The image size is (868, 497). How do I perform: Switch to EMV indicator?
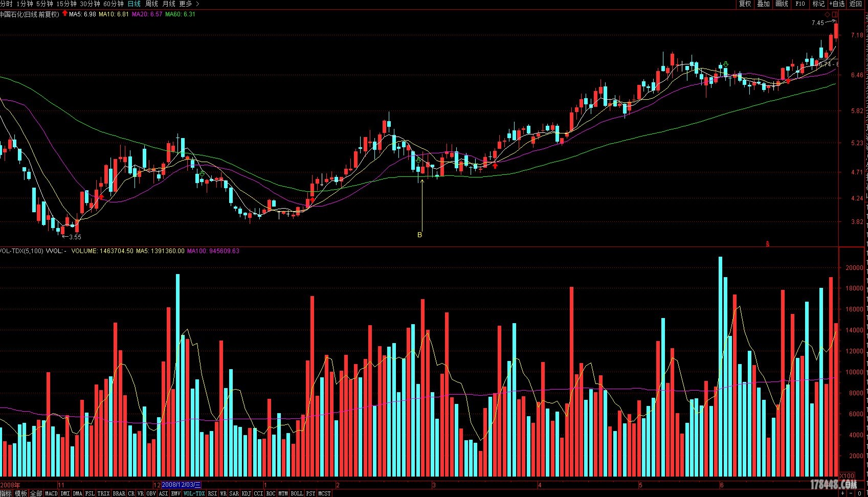tap(176, 493)
